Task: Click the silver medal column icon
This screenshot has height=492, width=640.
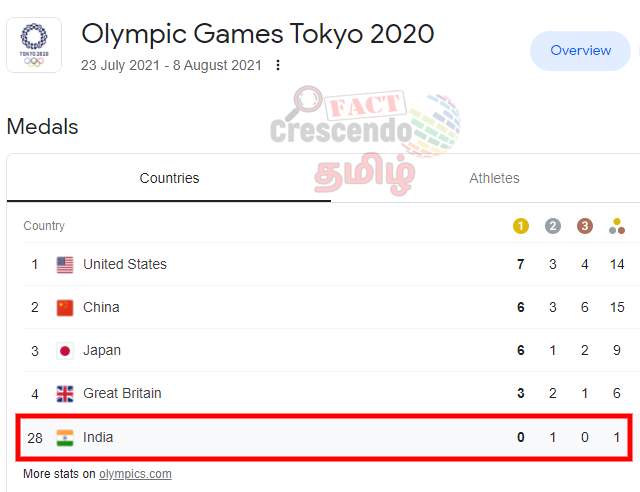Action: click(553, 226)
